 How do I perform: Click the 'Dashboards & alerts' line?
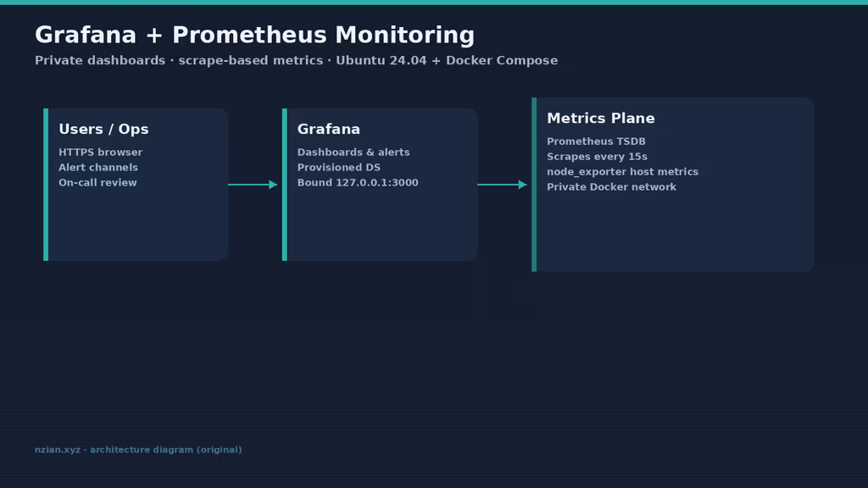[x=353, y=152]
